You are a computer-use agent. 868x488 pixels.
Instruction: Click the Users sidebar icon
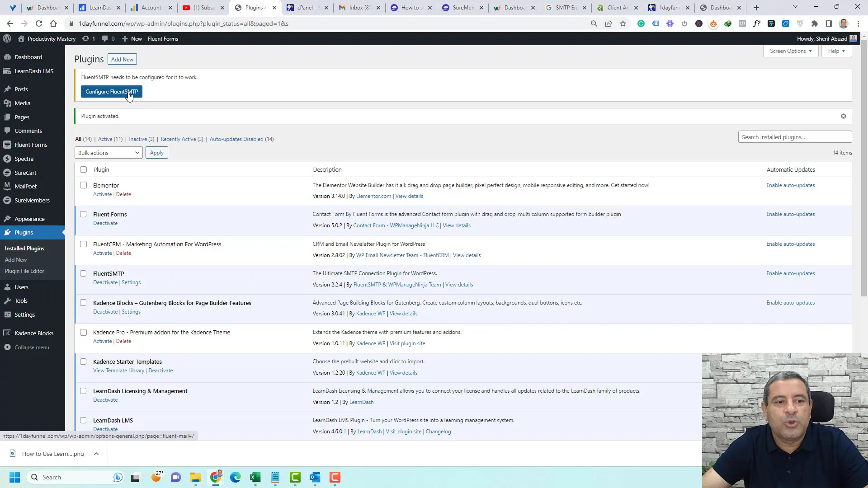click(7, 287)
